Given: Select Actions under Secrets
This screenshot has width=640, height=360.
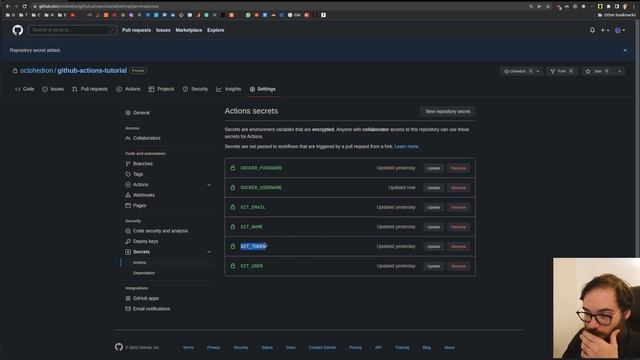Looking at the screenshot, I should coord(140,262).
